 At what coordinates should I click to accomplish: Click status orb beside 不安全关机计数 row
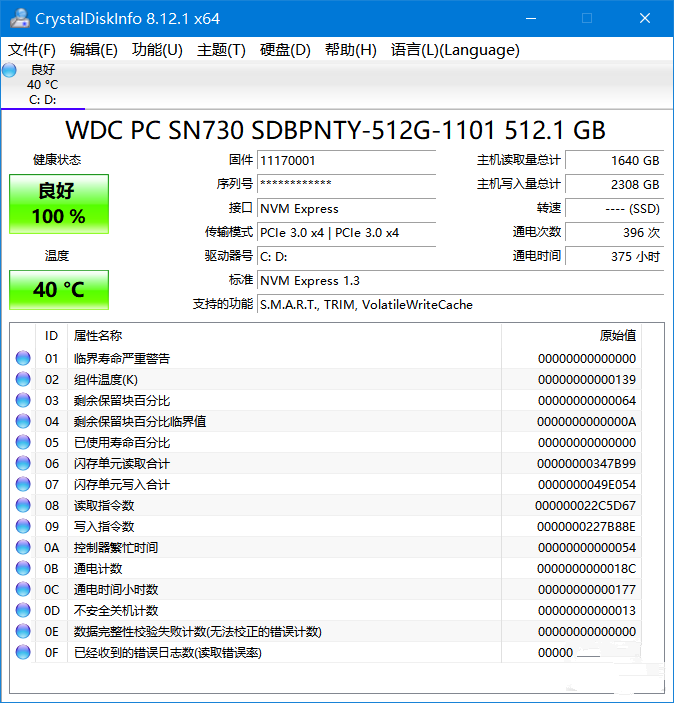(23, 610)
